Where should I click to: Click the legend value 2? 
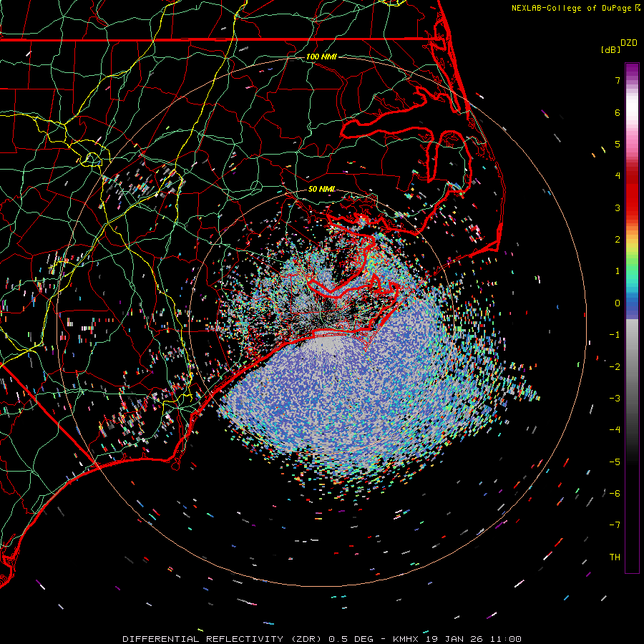point(618,240)
